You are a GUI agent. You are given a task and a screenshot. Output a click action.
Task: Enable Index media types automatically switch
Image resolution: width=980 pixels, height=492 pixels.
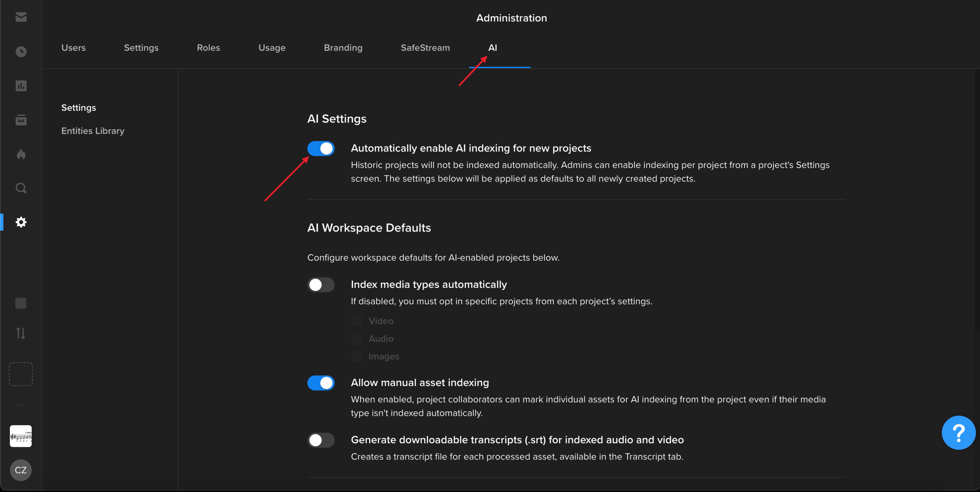(x=321, y=285)
